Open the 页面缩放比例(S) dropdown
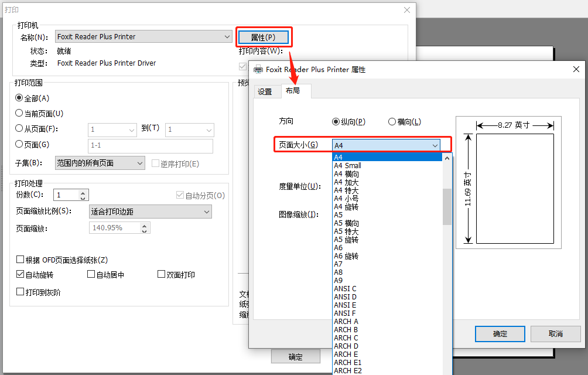This screenshot has width=588, height=375. click(150, 210)
